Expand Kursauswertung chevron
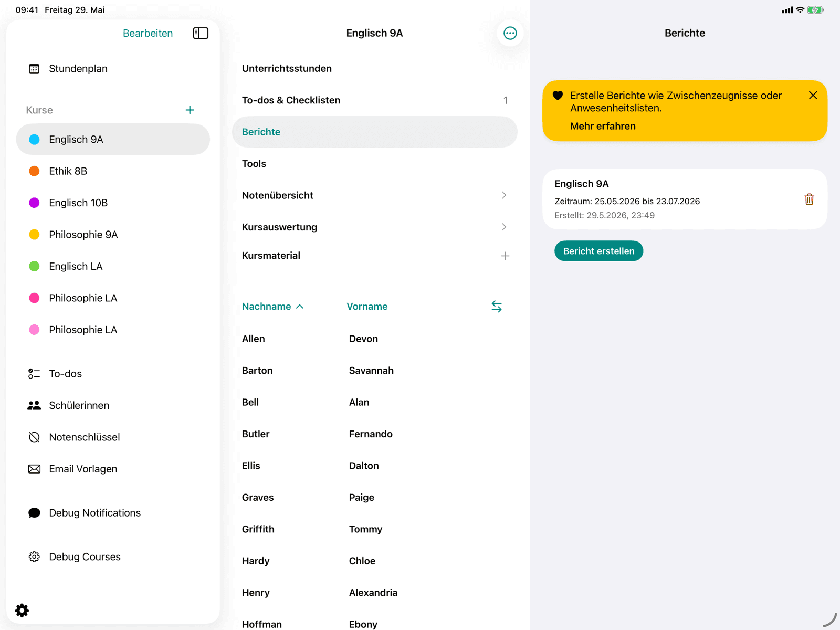 (504, 227)
